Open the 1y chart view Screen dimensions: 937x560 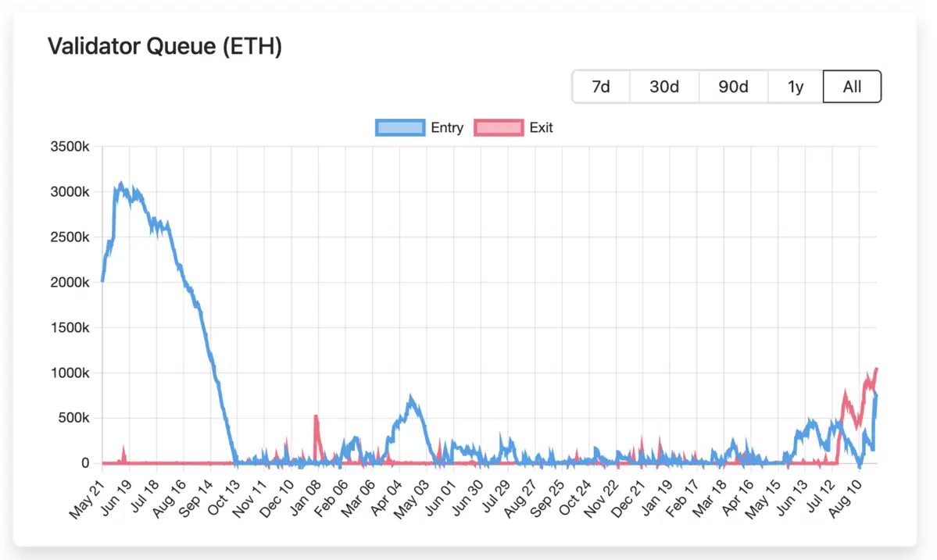point(794,86)
